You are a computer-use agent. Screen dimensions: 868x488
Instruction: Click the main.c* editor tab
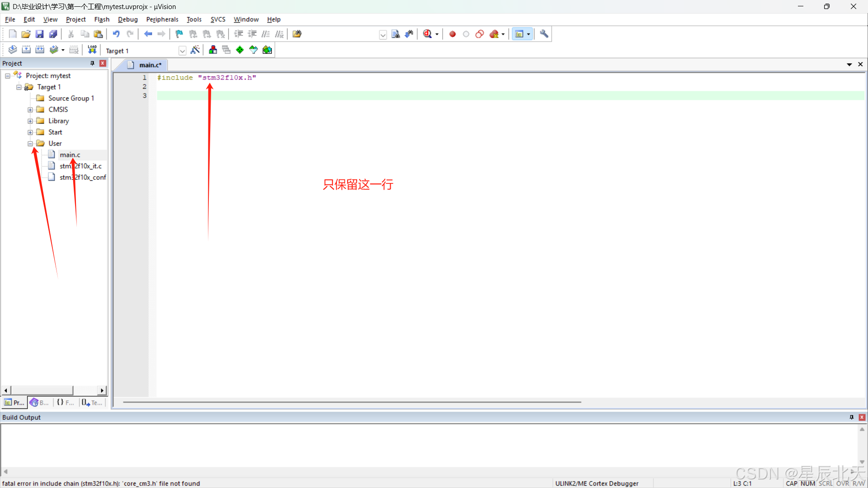(x=150, y=65)
